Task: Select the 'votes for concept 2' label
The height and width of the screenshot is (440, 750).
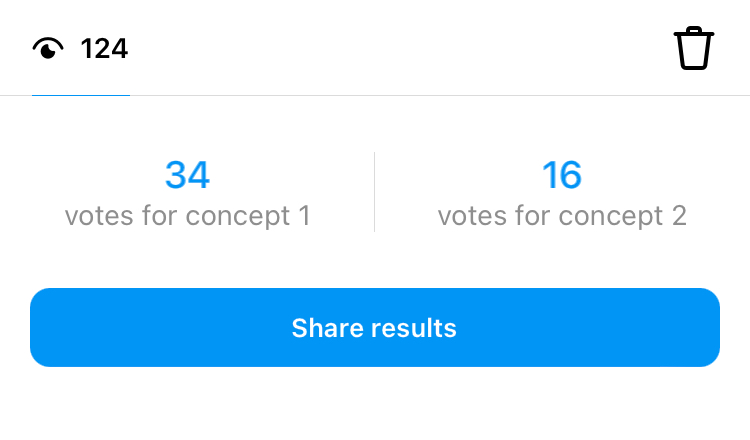Action: [562, 216]
